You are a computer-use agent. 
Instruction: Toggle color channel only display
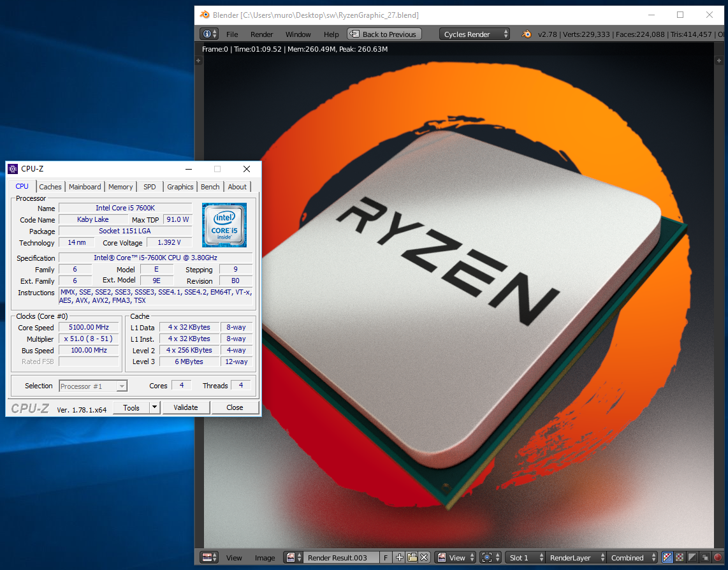point(680,557)
